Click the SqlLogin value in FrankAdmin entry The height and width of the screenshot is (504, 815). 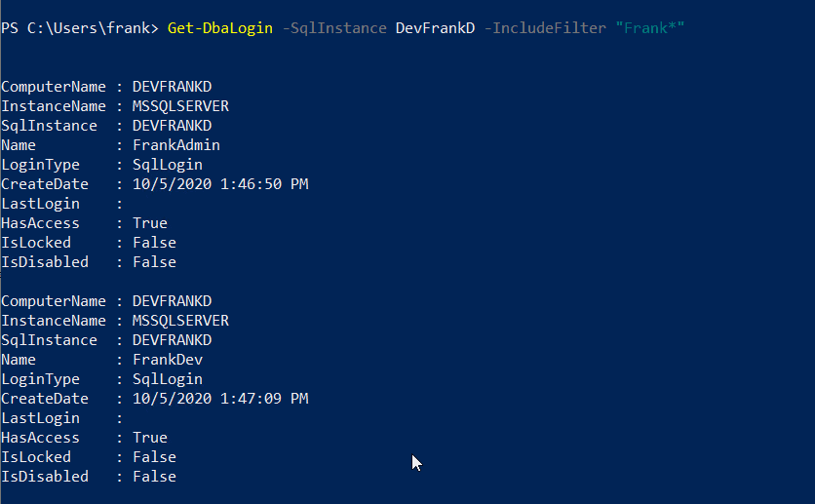(167, 165)
